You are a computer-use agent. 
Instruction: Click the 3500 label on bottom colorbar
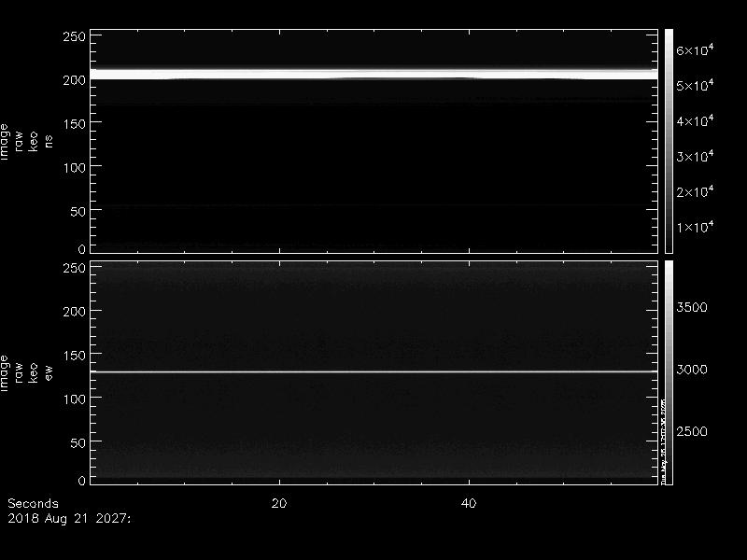(x=692, y=307)
